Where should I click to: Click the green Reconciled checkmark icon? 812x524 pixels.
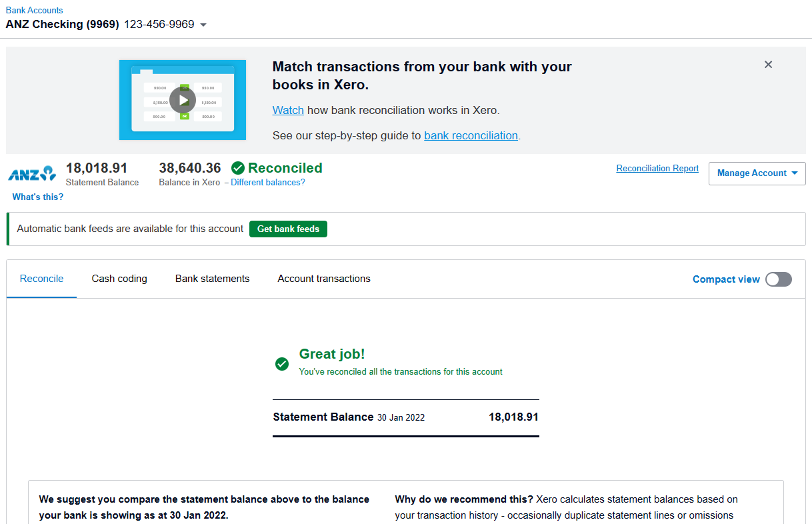(x=238, y=168)
